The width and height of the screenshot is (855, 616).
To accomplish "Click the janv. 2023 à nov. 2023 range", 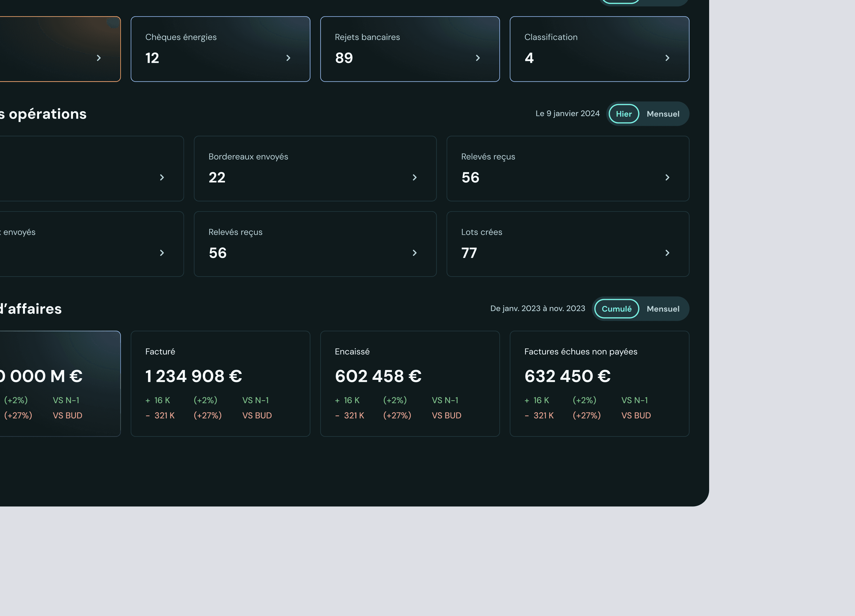I will pos(538,308).
